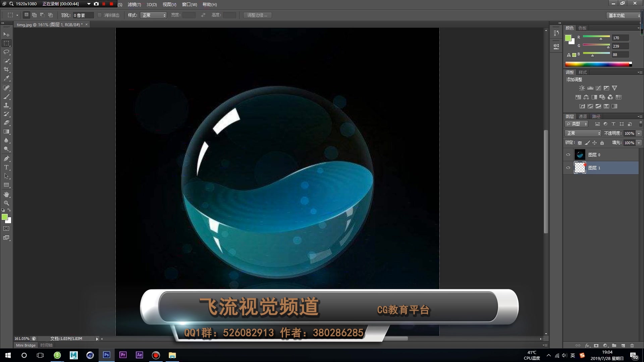This screenshot has width=644, height=362.
Task: Select the Move tool
Action: 6,34
